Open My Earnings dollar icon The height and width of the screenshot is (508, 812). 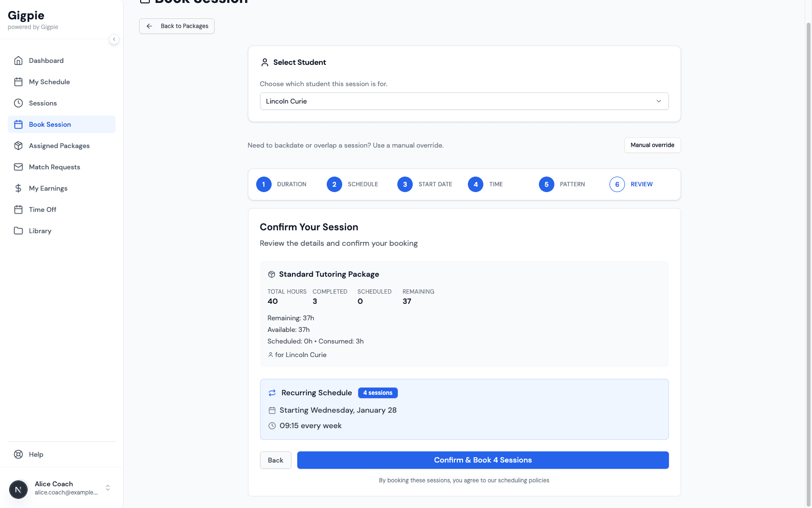pos(18,188)
